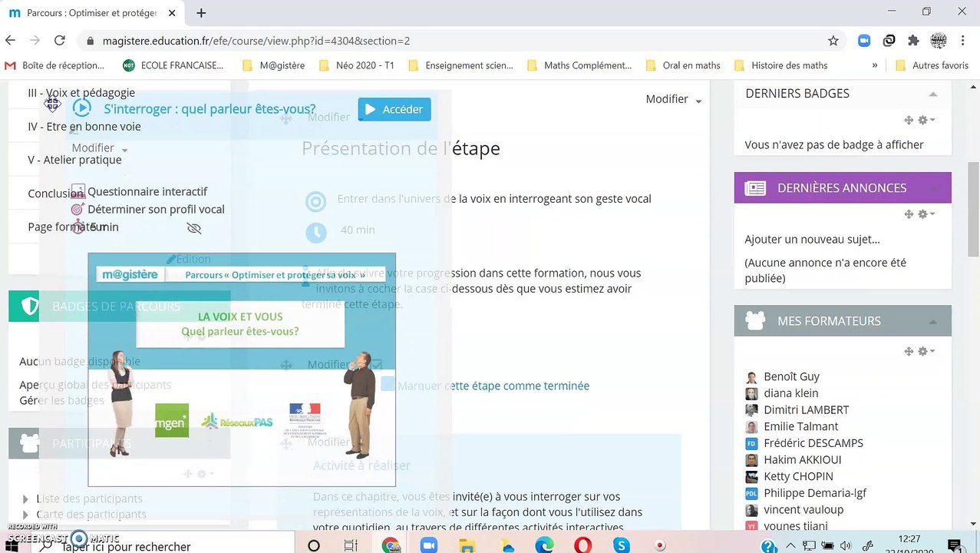The width and height of the screenshot is (980, 553).
Task: Open gear menu in Derniers Badges block
Action: pyautogui.click(x=926, y=120)
